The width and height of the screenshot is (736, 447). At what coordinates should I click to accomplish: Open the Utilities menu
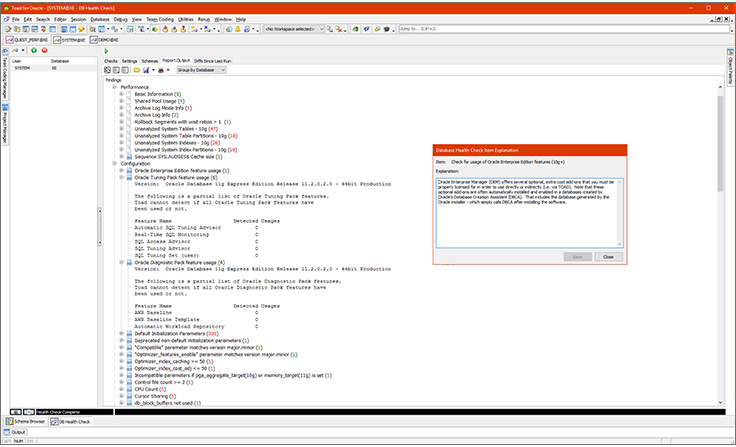click(185, 19)
